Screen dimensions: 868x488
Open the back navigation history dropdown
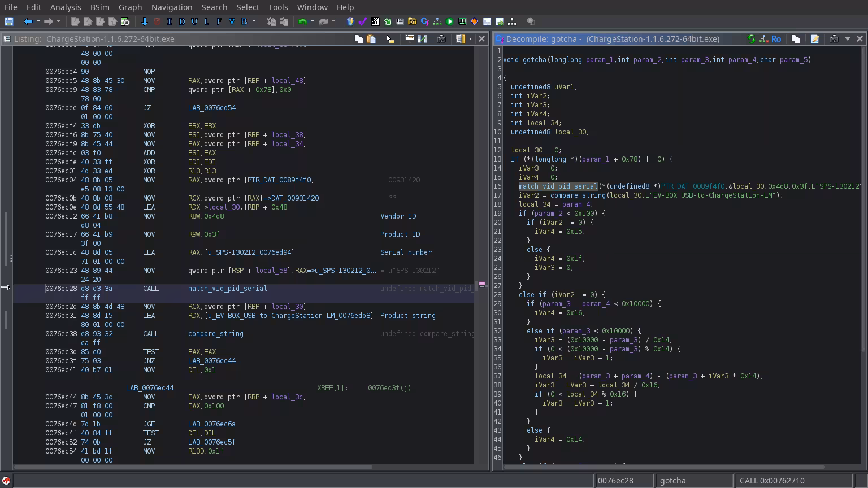[38, 21]
